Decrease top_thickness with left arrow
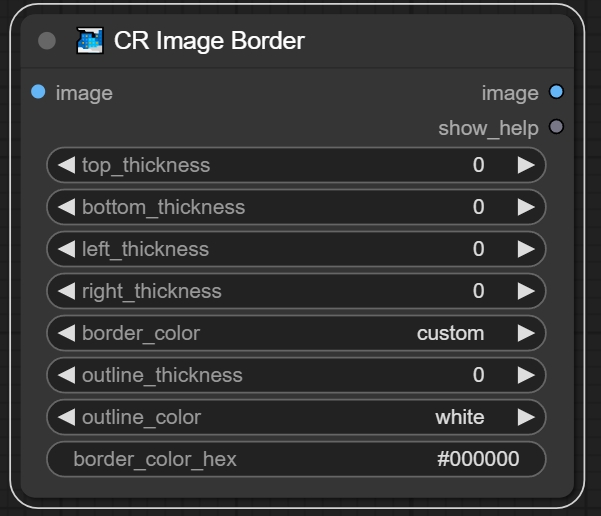Image resolution: width=601 pixels, height=516 pixels. click(x=66, y=165)
